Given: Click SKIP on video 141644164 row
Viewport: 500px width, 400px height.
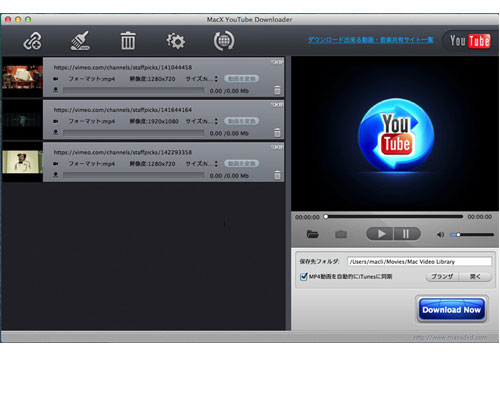Looking at the screenshot, I should pyautogui.click(x=277, y=105).
